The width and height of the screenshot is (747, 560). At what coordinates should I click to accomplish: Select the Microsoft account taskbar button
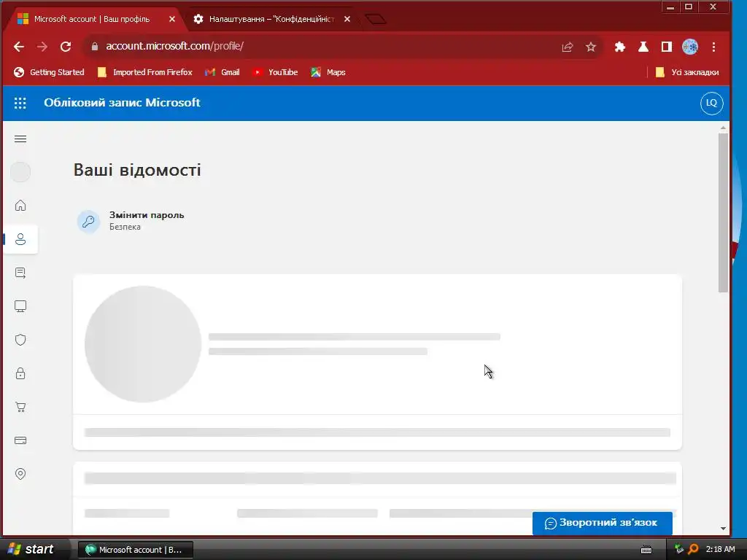[135, 550]
